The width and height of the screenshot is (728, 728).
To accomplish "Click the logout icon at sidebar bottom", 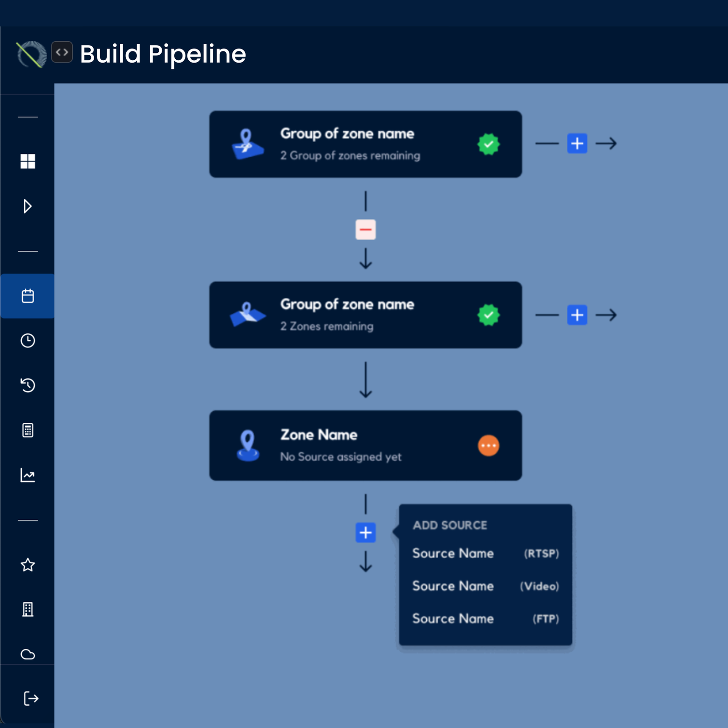I will tap(31, 698).
